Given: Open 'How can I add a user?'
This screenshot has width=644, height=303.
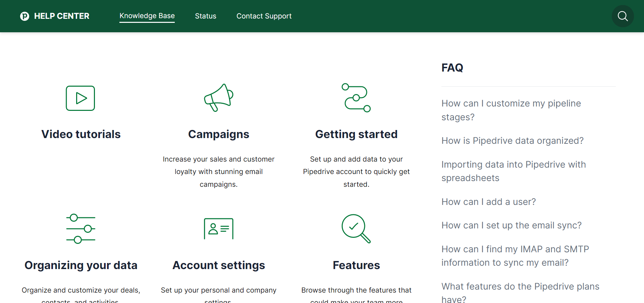Looking at the screenshot, I should click(488, 202).
